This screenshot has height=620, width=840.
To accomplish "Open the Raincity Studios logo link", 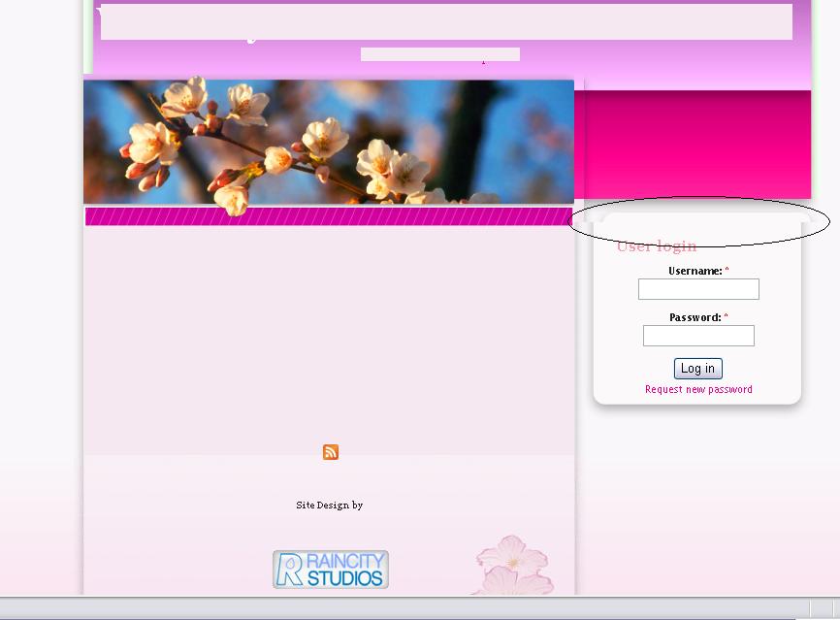I will (331, 570).
